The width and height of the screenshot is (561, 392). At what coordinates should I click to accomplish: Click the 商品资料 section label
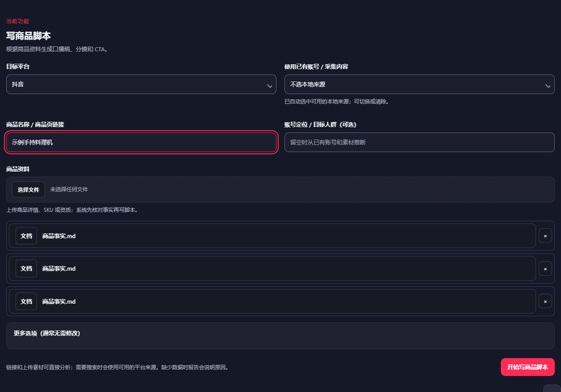18,169
